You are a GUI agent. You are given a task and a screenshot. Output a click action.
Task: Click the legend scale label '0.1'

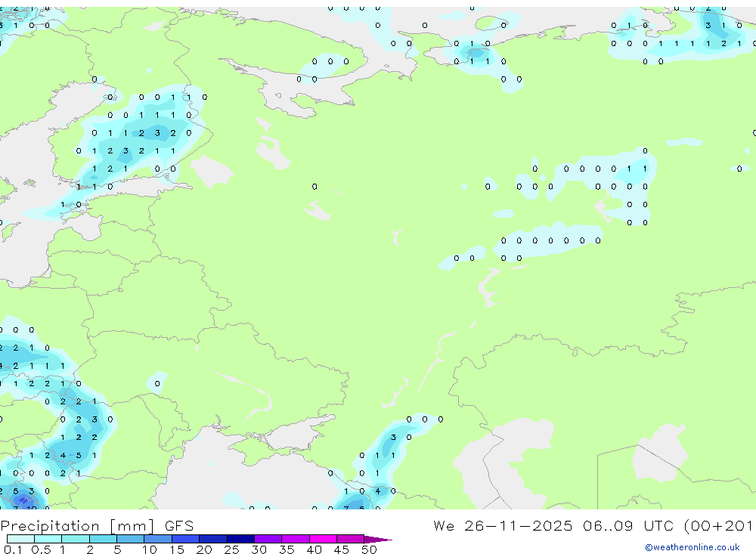tap(13, 549)
